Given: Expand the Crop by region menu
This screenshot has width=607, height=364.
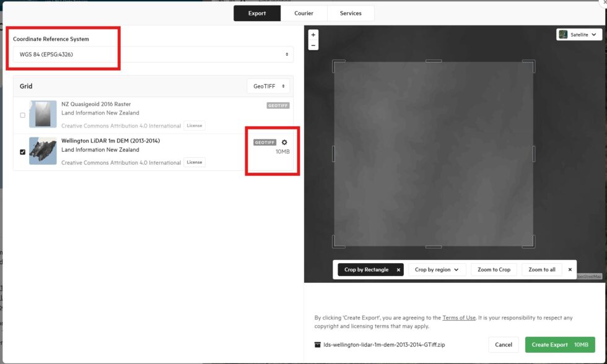Looking at the screenshot, I should tap(437, 270).
